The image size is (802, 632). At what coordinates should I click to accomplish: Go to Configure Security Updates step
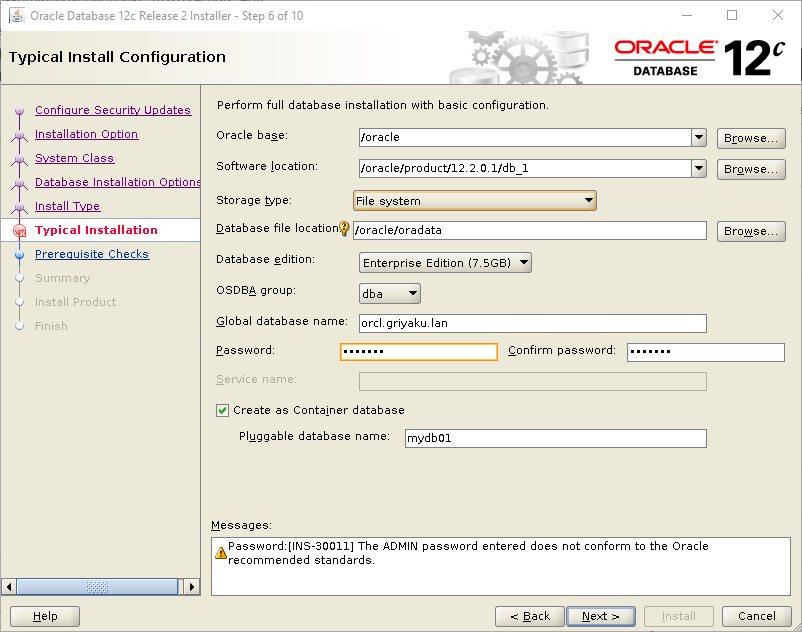[113, 110]
